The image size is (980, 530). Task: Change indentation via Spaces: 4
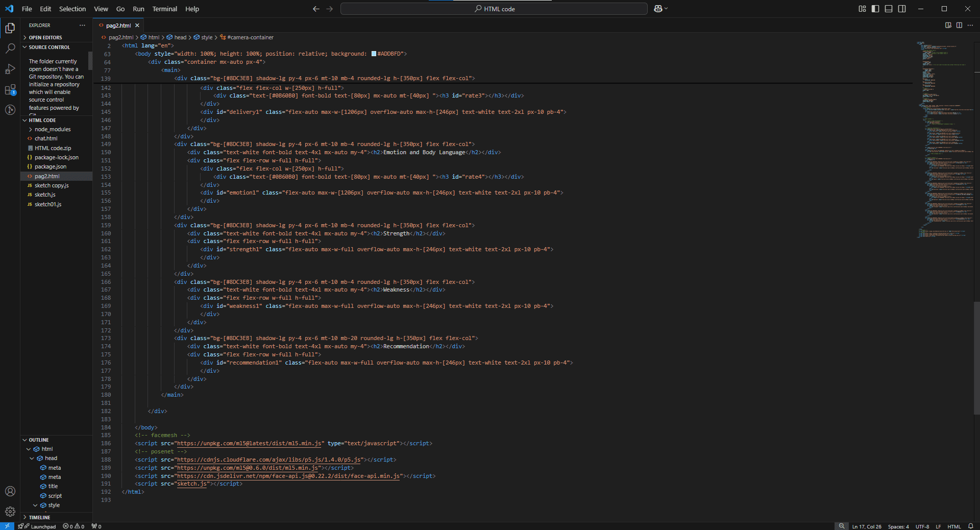[898, 526]
